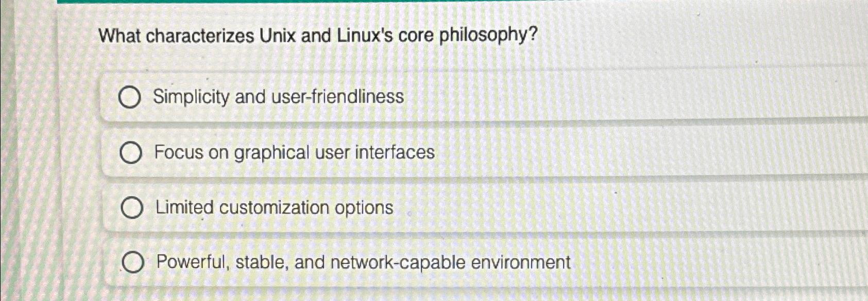Click the word 'Powerful,' in the last option
Image resolution: width=868 pixels, height=301 pixels.
[x=193, y=263]
